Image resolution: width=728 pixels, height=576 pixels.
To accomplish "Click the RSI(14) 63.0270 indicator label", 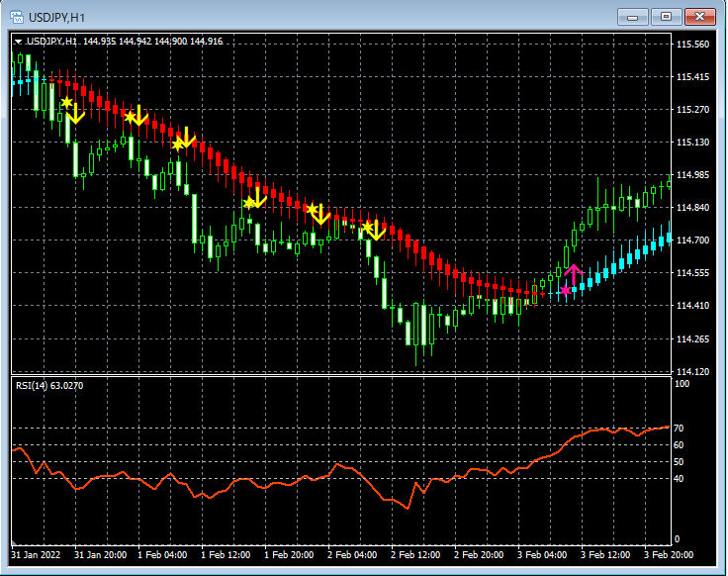I will [x=49, y=385].
